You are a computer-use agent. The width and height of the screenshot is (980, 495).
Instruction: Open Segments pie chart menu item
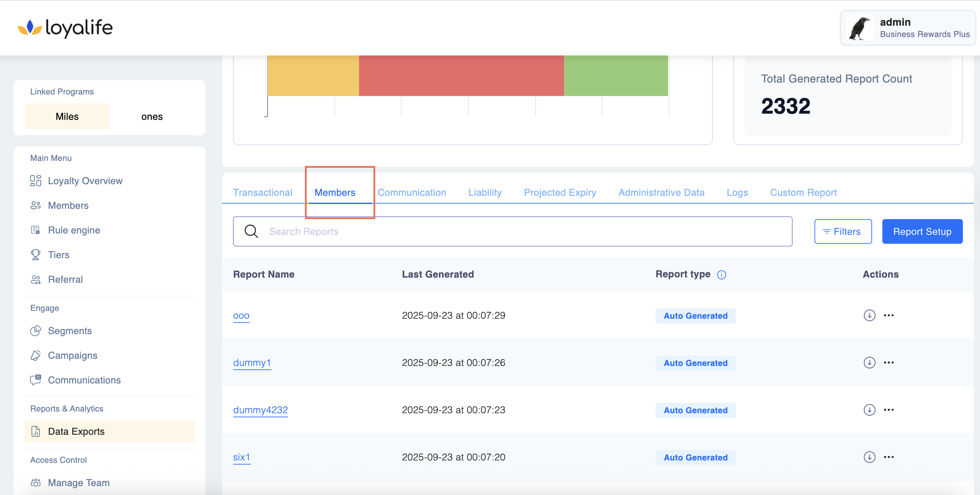click(x=70, y=331)
